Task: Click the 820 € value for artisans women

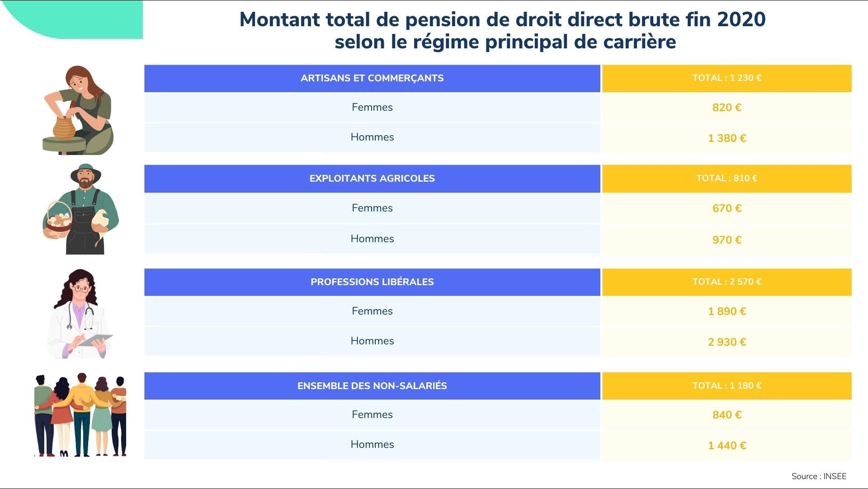Action: [726, 108]
